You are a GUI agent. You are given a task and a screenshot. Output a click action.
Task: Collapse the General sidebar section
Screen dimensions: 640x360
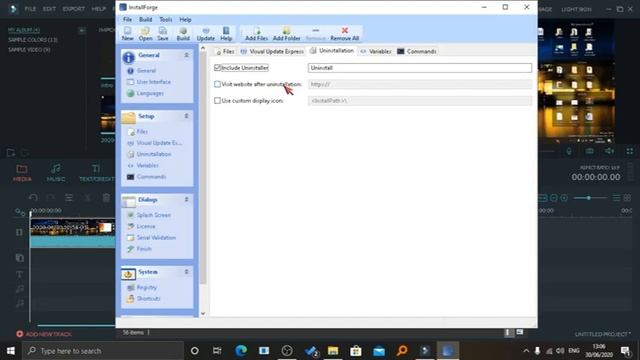click(187, 55)
